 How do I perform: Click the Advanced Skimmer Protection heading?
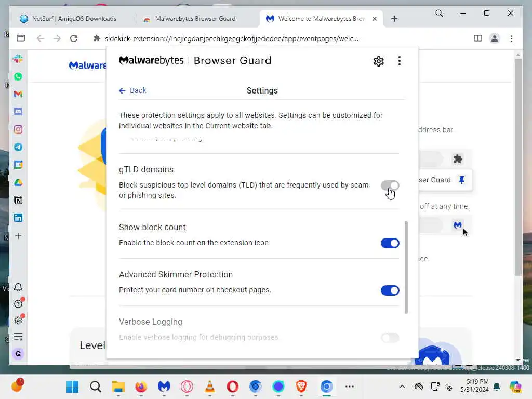pyautogui.click(x=176, y=274)
